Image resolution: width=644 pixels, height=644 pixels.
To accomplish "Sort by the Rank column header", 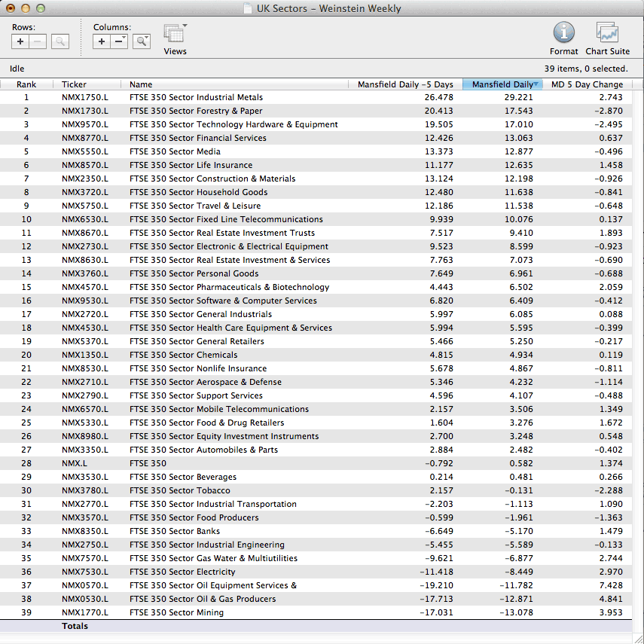I will [x=26, y=84].
